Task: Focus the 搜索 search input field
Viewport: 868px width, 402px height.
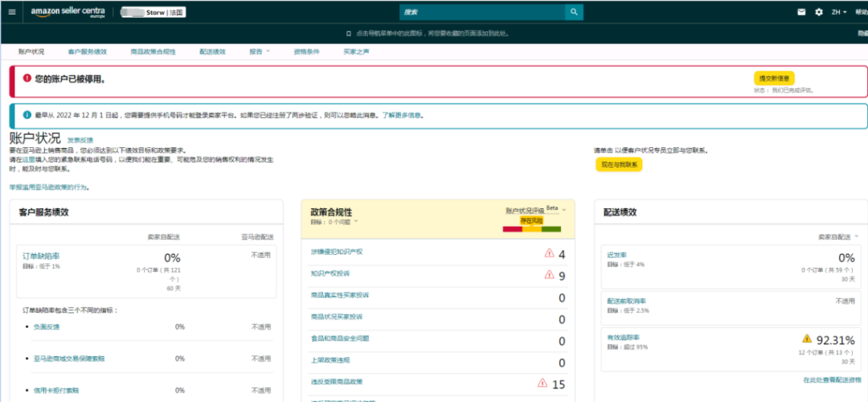Action: coord(481,11)
